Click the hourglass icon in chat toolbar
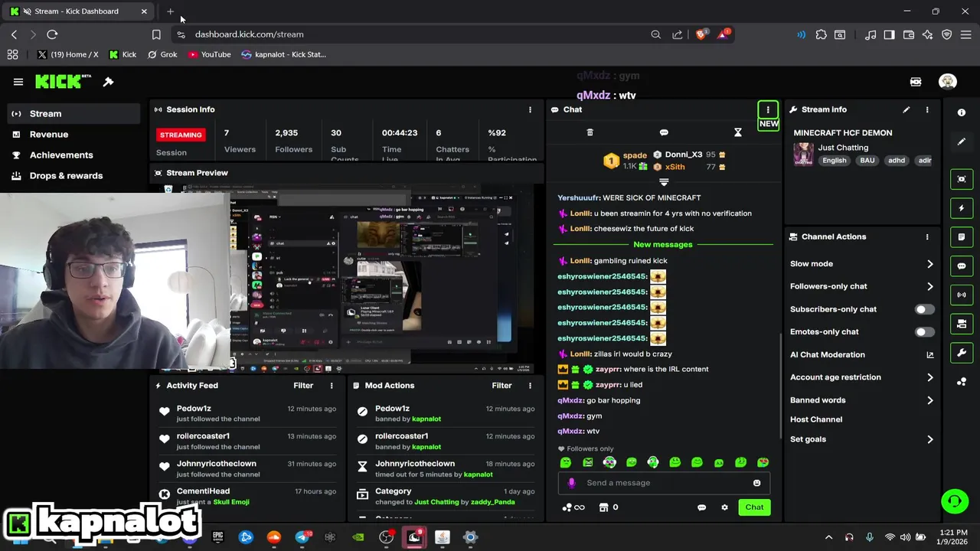The height and width of the screenshot is (551, 980). [x=738, y=132]
